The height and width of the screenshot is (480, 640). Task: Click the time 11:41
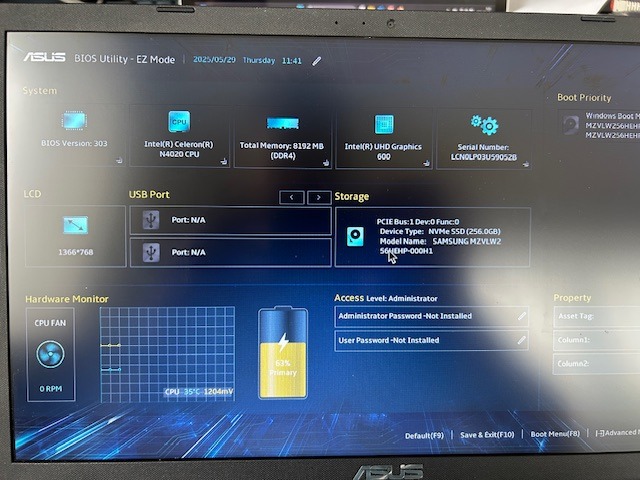click(x=292, y=61)
